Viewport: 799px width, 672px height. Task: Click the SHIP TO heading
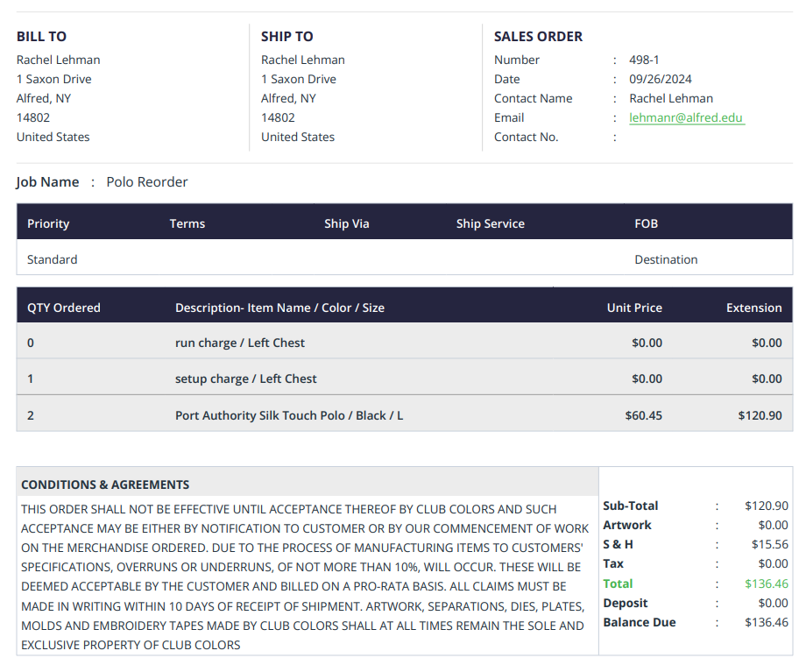(286, 36)
